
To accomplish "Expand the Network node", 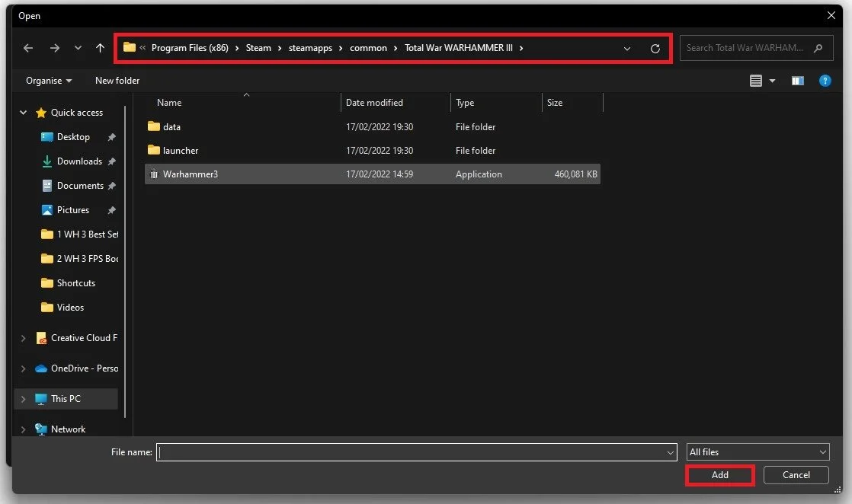I will coord(23,429).
